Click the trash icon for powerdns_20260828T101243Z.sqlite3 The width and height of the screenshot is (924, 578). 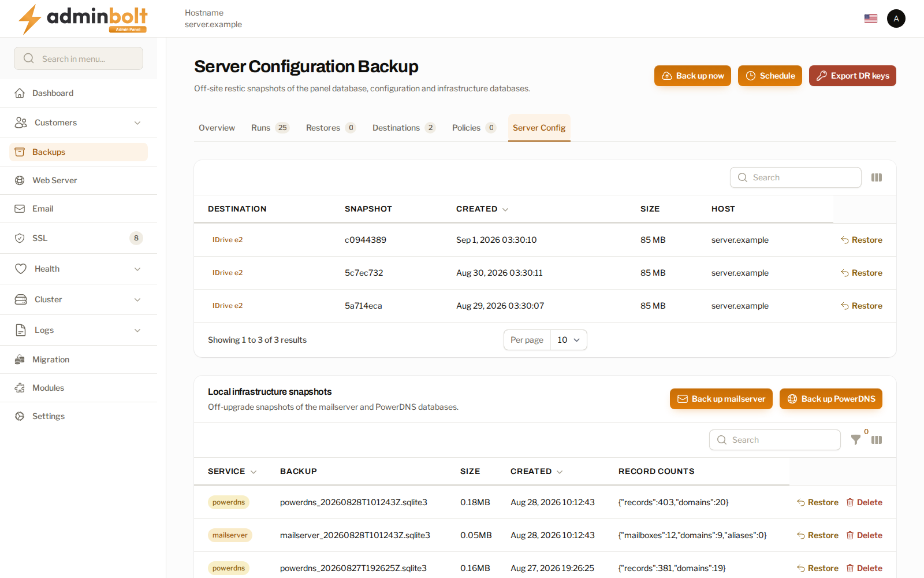[x=850, y=502]
